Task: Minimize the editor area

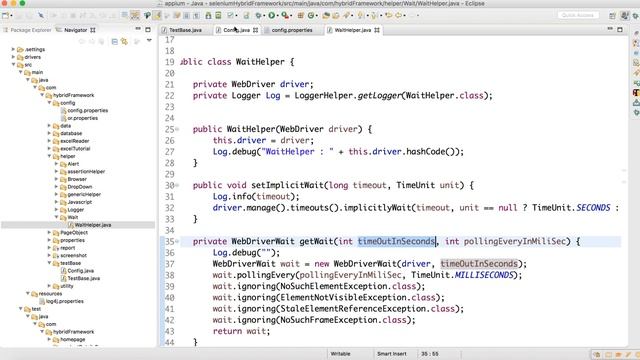Action: pos(610,29)
